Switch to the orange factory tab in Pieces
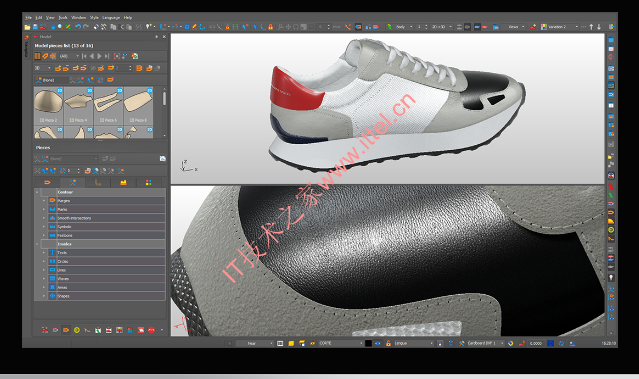The width and height of the screenshot is (639, 379). [x=123, y=183]
